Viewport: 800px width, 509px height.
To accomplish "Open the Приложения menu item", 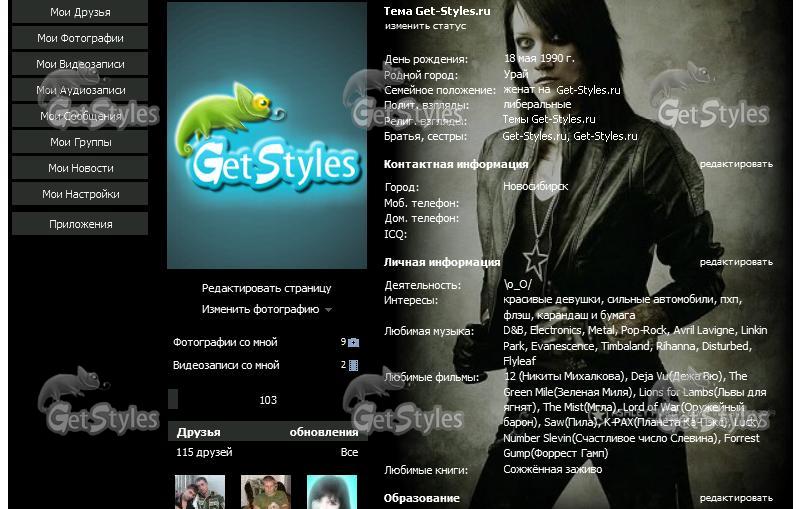I will (80, 224).
